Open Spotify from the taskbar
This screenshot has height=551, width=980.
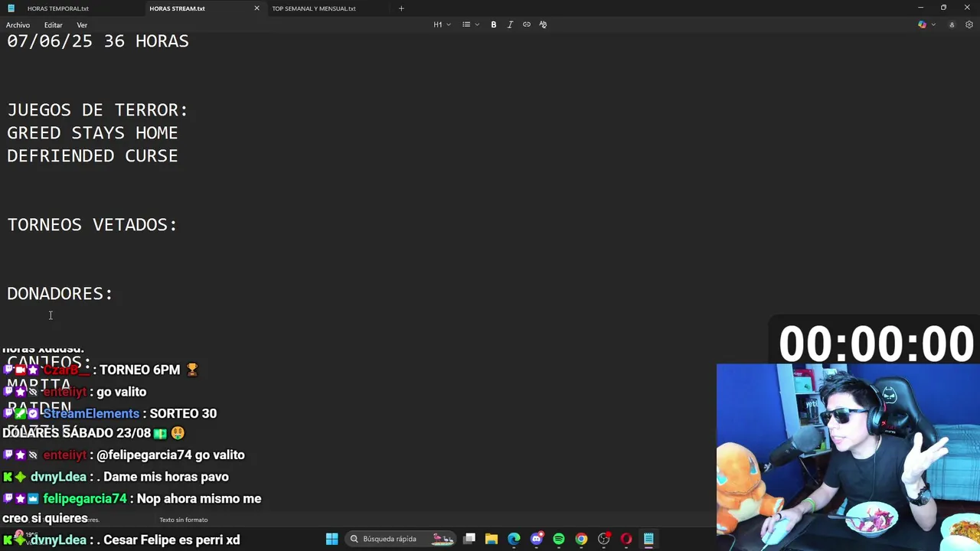559,539
